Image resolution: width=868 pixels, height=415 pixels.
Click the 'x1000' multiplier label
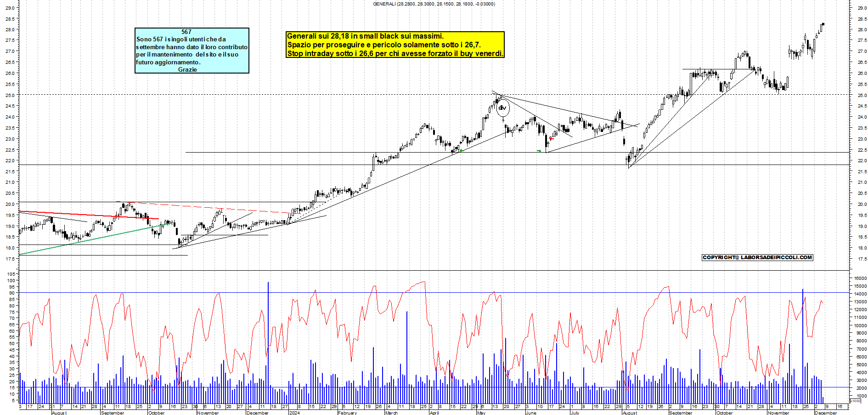click(856, 401)
